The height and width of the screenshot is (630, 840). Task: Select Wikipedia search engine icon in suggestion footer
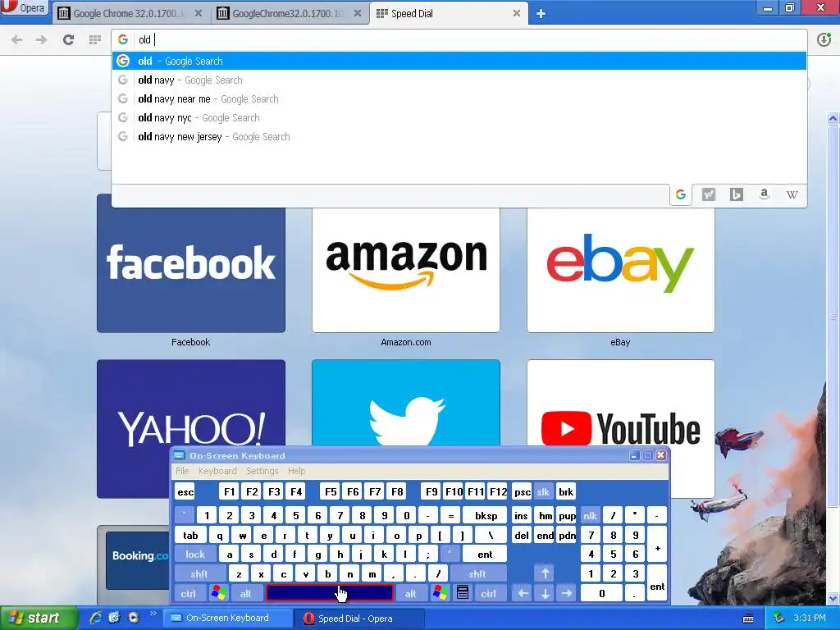pyautogui.click(x=792, y=194)
